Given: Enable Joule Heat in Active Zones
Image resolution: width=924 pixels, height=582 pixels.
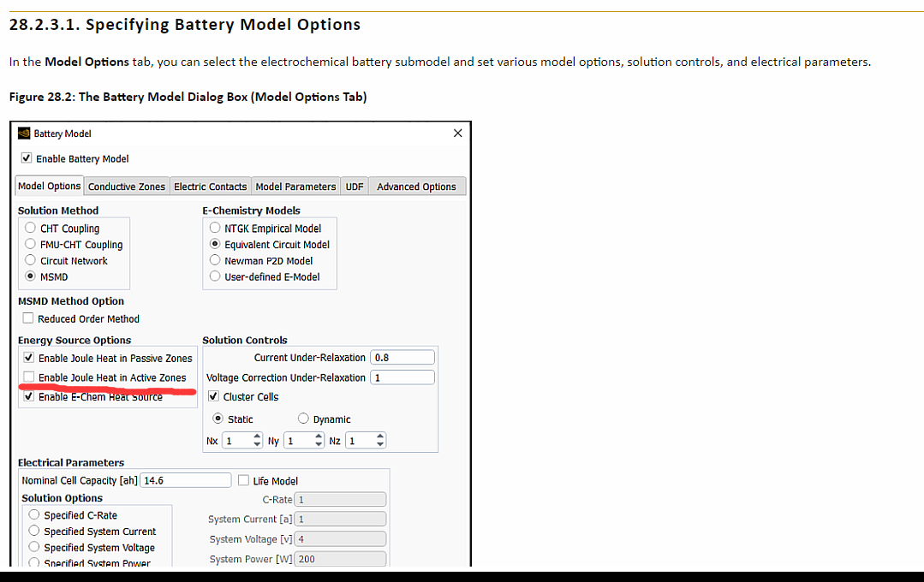Looking at the screenshot, I should [28, 377].
